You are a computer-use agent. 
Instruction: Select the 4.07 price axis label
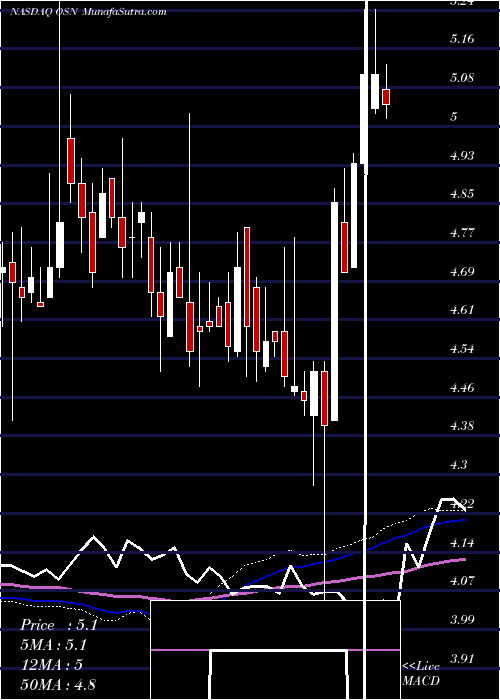pyautogui.click(x=462, y=581)
